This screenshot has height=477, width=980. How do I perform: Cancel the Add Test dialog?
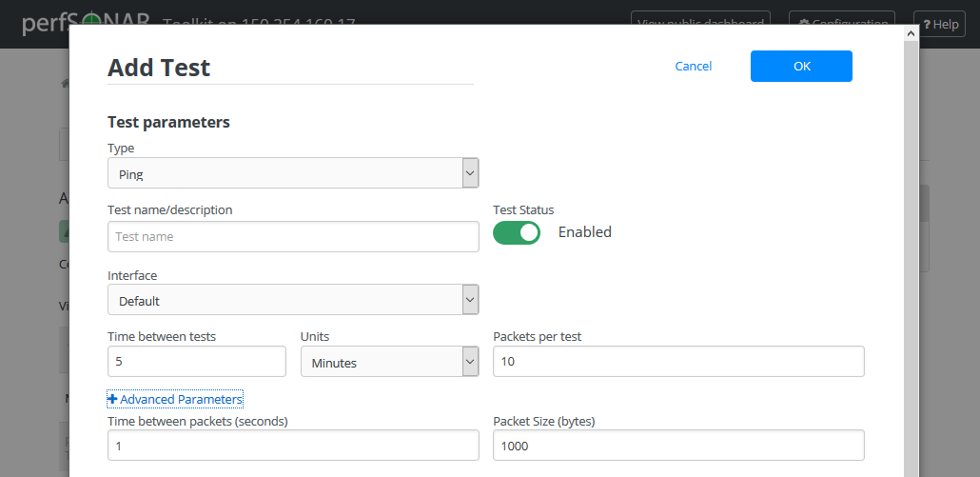(x=693, y=67)
